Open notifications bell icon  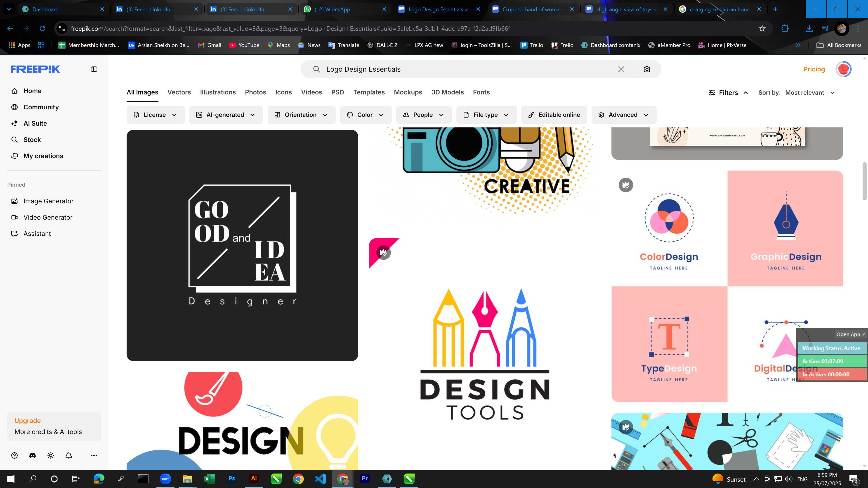point(69,455)
